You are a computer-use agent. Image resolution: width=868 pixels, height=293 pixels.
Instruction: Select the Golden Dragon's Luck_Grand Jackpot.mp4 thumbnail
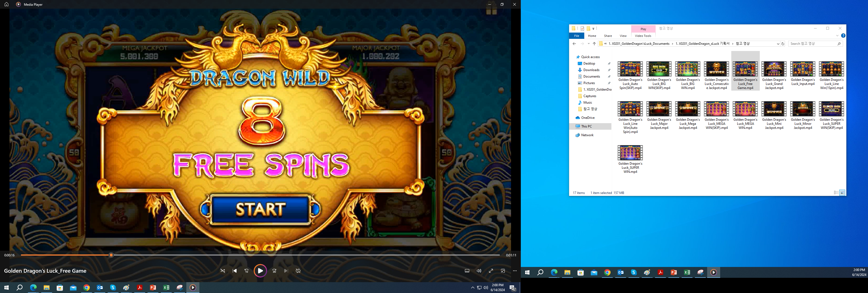pyautogui.click(x=774, y=69)
